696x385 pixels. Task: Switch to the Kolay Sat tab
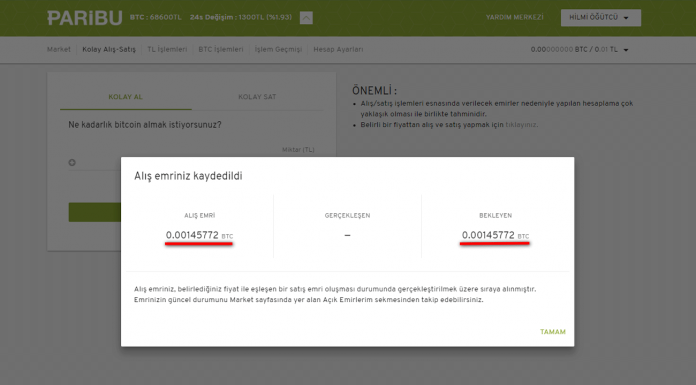[257, 97]
